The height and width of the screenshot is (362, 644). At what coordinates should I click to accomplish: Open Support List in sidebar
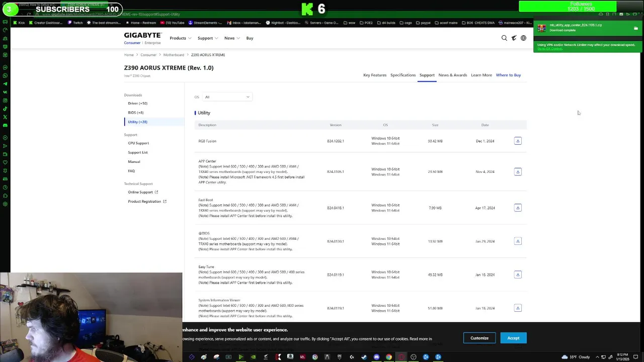[138, 152]
